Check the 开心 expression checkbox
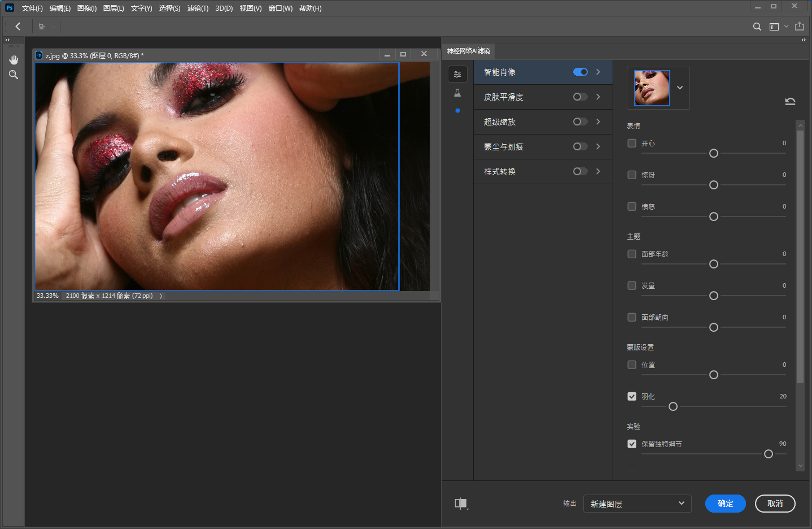 click(x=632, y=143)
